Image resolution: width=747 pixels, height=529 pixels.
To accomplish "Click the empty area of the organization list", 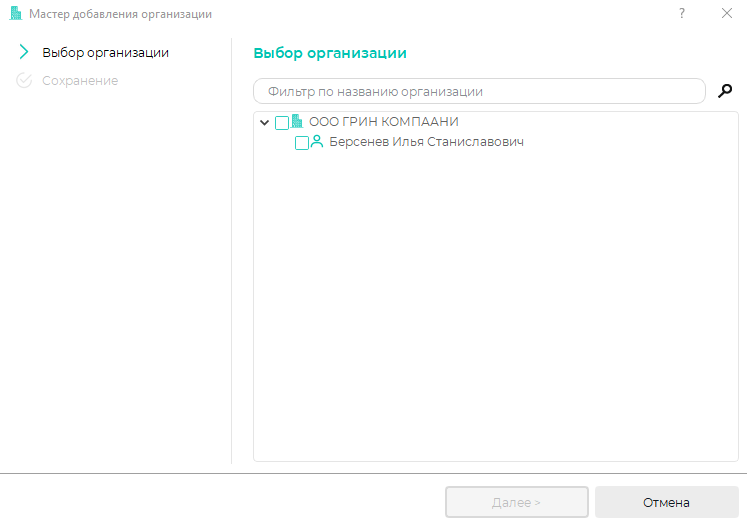I will (x=495, y=320).
